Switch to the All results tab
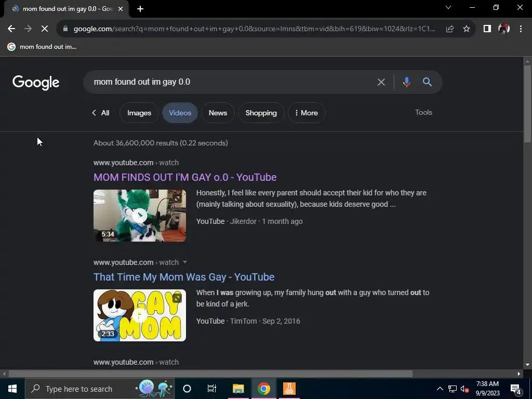This screenshot has width=532, height=399. 101,113
